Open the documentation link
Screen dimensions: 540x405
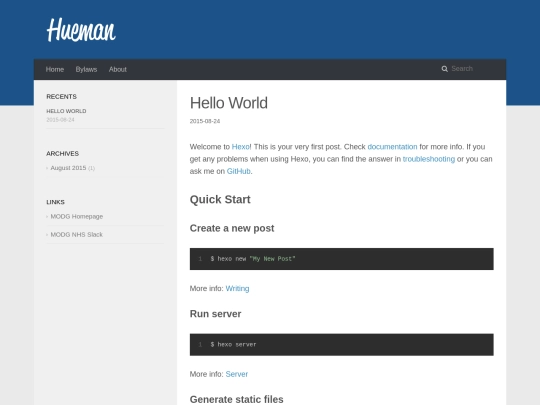[392, 147]
